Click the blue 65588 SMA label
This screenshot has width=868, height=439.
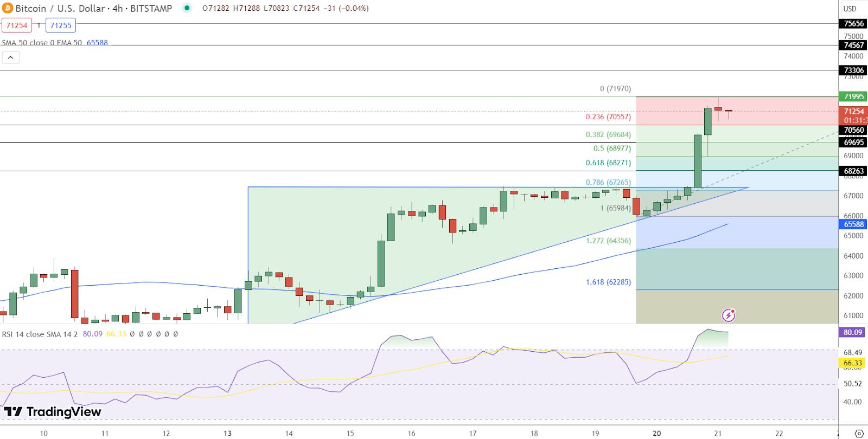pyautogui.click(x=853, y=224)
